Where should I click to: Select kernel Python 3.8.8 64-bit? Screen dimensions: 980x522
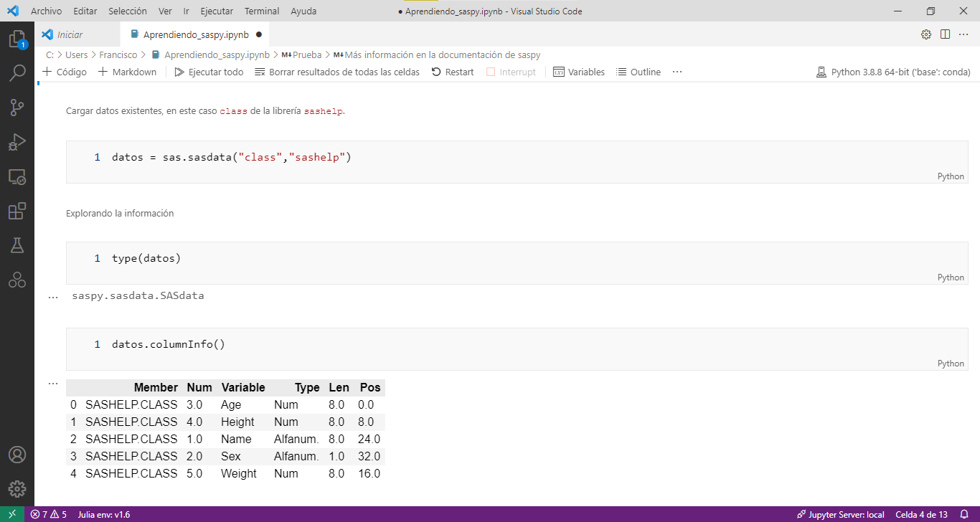pyautogui.click(x=893, y=72)
